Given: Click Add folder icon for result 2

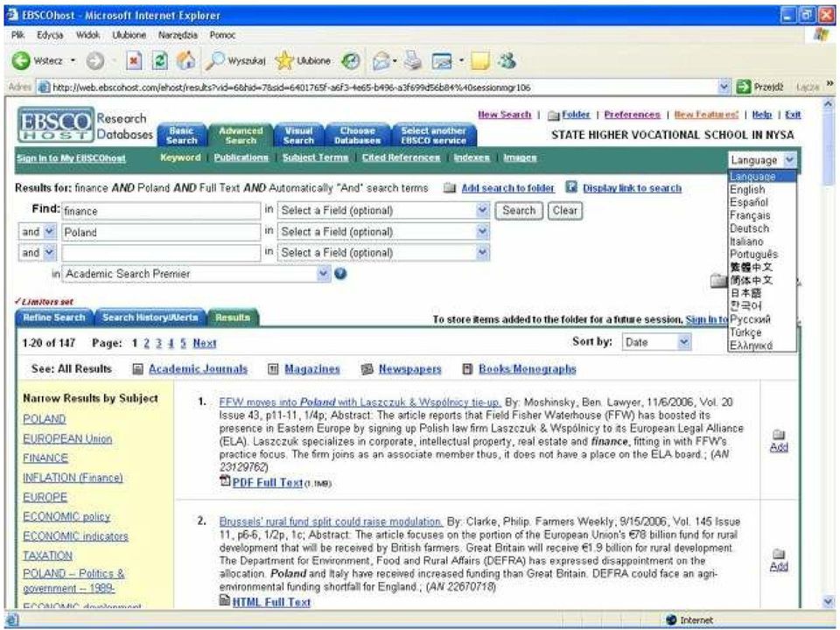Looking at the screenshot, I should coord(779,554).
